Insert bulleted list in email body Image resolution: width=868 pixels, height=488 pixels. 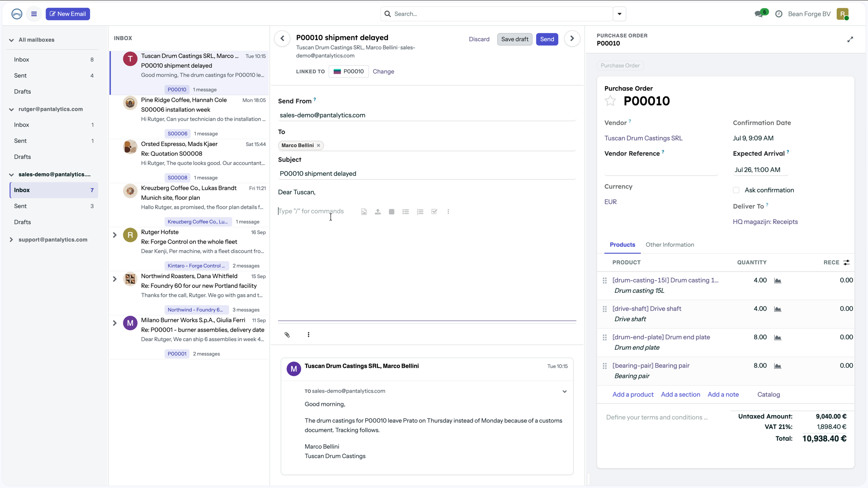coord(406,211)
